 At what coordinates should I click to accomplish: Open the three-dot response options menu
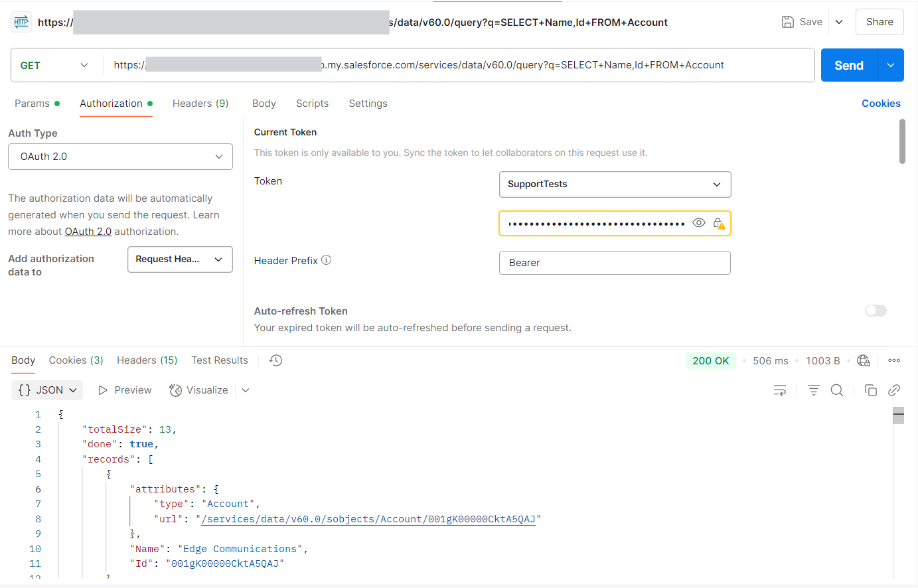click(894, 360)
